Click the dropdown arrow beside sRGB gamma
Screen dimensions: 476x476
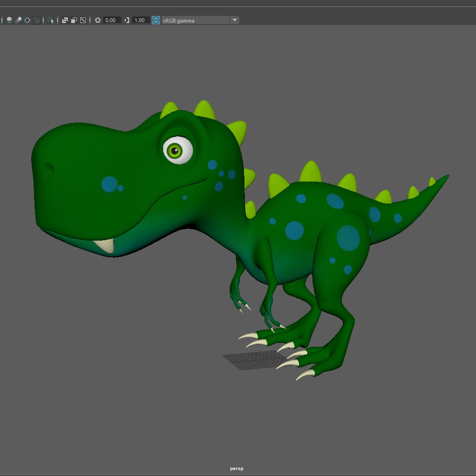click(x=234, y=20)
